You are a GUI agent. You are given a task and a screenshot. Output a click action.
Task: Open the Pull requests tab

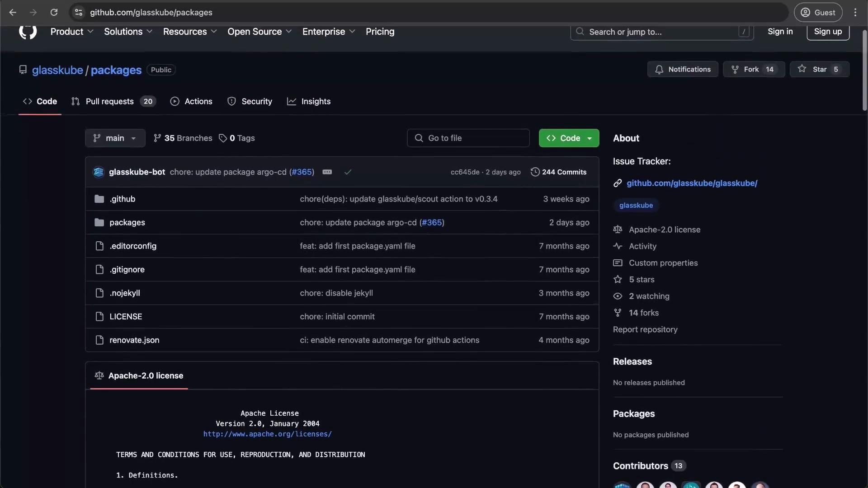point(113,101)
